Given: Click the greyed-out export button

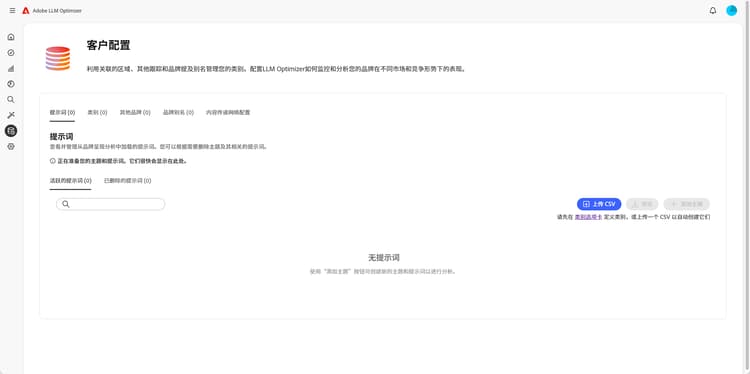Looking at the screenshot, I should pos(642,204).
